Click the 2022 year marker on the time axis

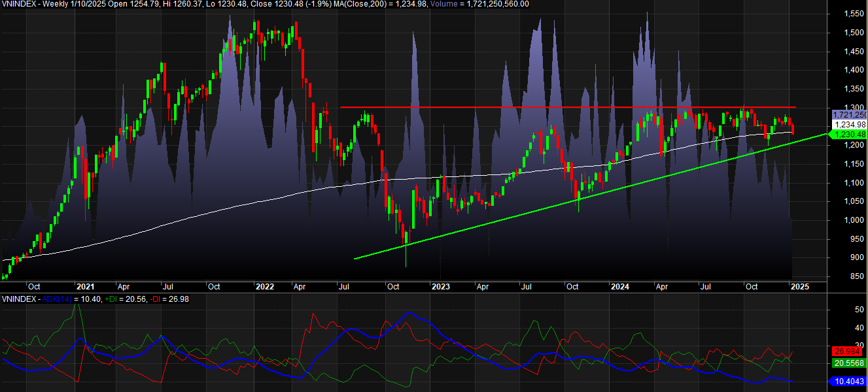[x=264, y=286]
